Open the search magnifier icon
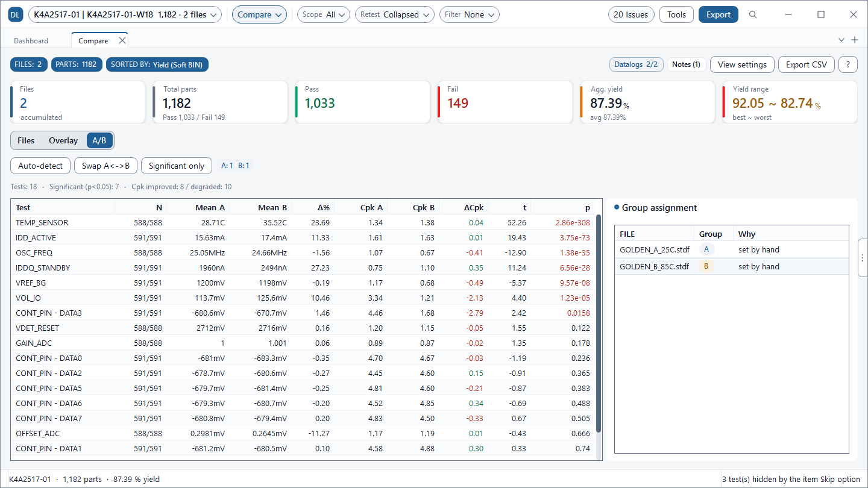868x488 pixels. coord(753,14)
